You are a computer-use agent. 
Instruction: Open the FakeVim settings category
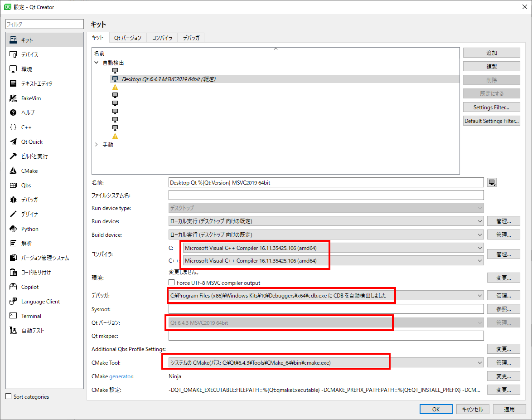tap(44, 98)
